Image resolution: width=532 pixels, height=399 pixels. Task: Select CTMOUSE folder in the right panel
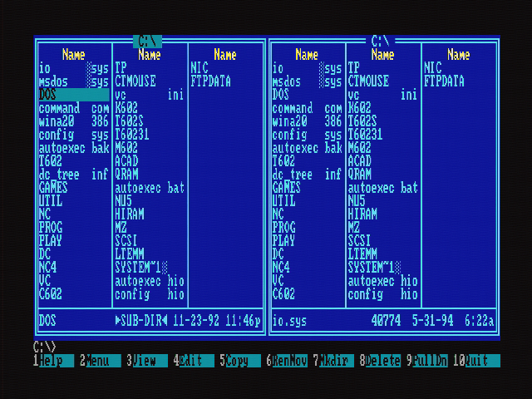click(368, 81)
